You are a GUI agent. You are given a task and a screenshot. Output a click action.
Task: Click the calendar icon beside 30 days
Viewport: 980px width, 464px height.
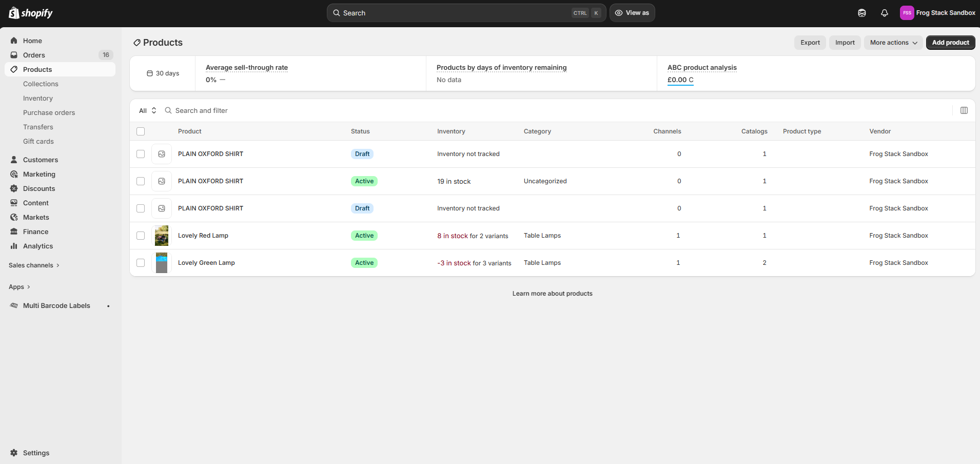tap(150, 73)
